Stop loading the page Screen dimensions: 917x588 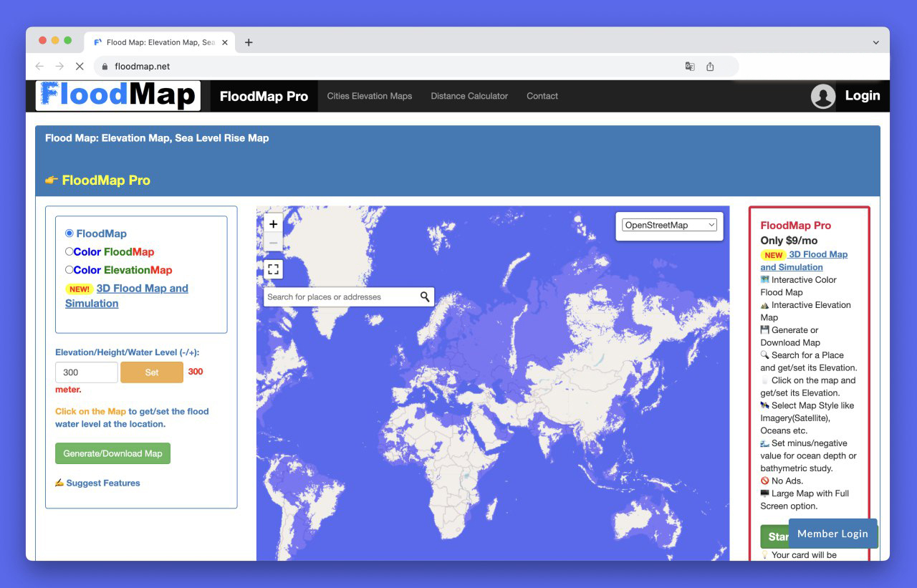pyautogui.click(x=80, y=66)
